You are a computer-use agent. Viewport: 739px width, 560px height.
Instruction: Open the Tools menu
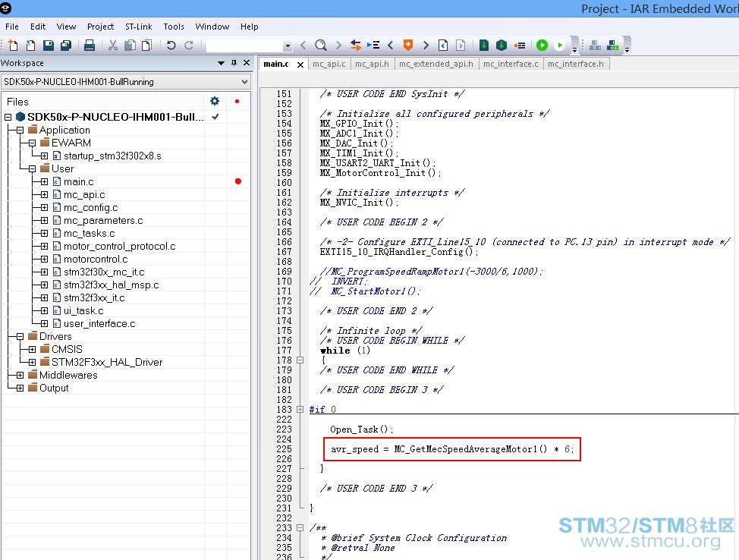tap(174, 27)
